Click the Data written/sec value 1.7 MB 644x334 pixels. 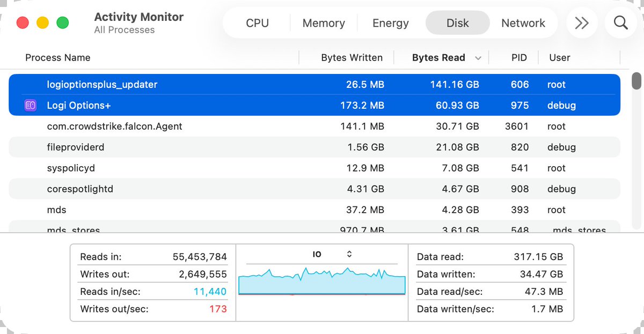coord(547,309)
